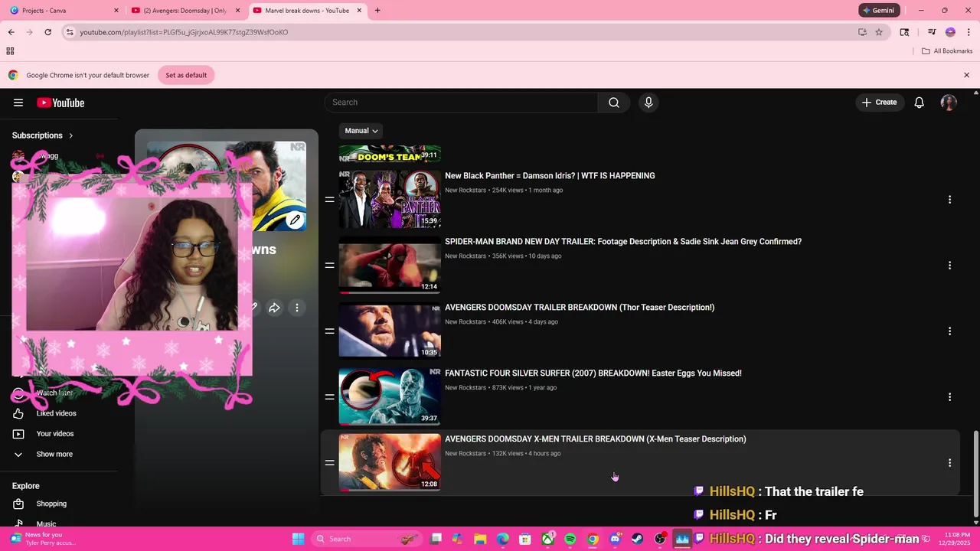Viewport: 980px width, 551px height.
Task: Click the YouTube search magnifier button
Action: click(614, 103)
